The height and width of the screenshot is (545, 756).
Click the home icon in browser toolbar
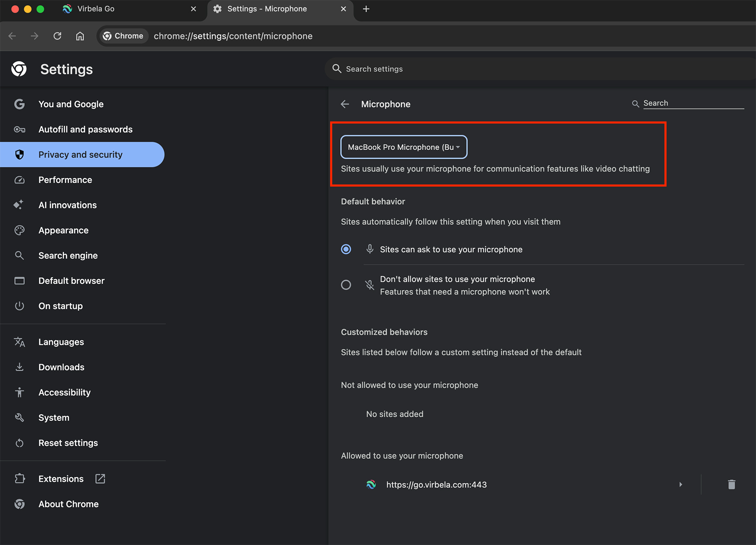coord(80,36)
